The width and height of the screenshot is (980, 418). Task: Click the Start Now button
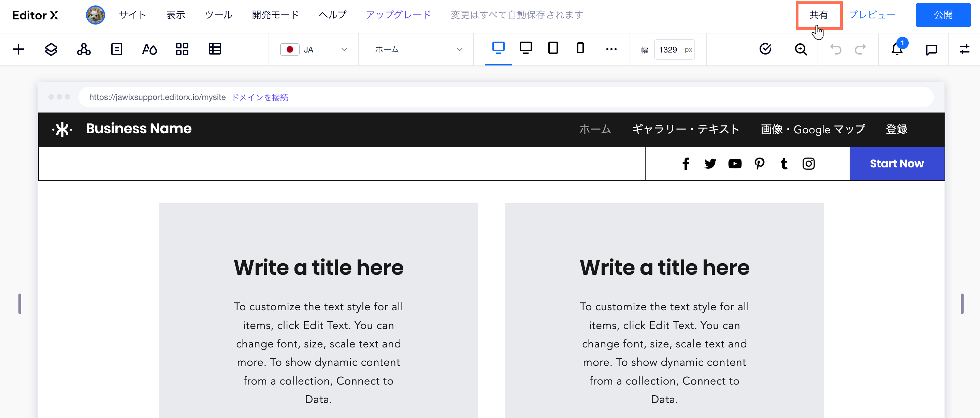897,164
